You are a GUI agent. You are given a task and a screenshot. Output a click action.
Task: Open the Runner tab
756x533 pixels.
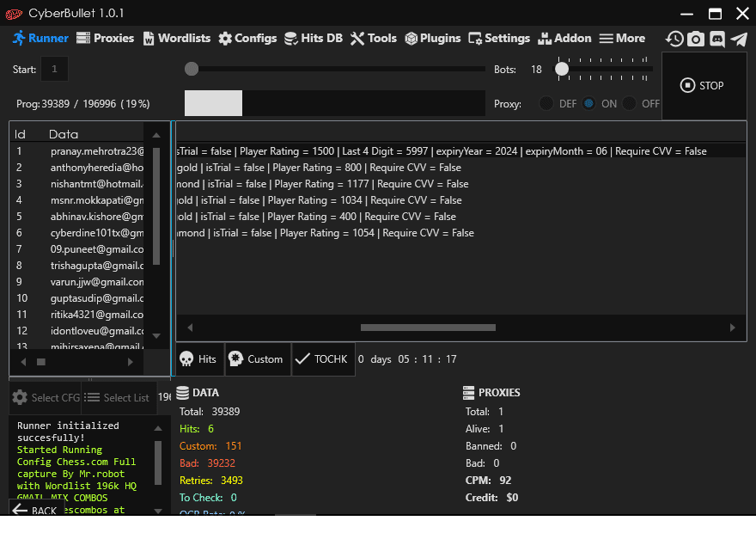coord(40,38)
